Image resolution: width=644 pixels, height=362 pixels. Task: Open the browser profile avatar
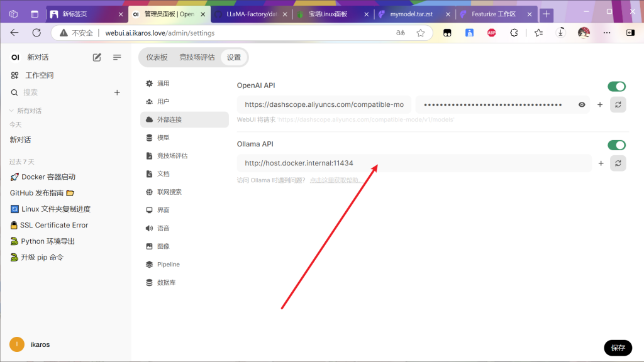coord(584,33)
